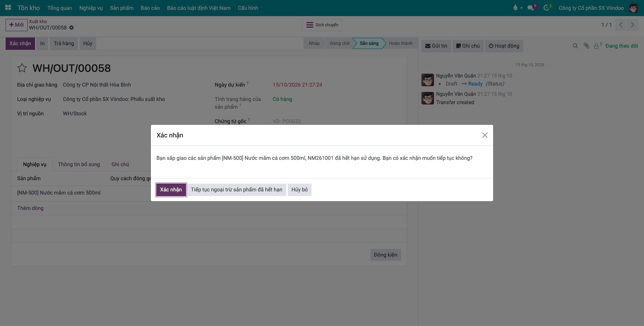Open company switcher Công ty Cổ phần SX Viindoo
Image resolution: width=644 pixels, height=326 pixels.
click(591, 8)
